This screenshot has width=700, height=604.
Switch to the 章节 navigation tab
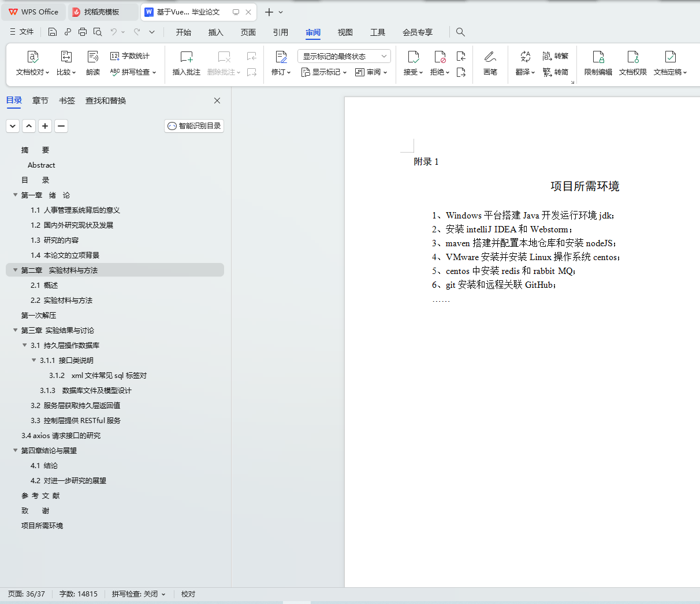pos(40,101)
